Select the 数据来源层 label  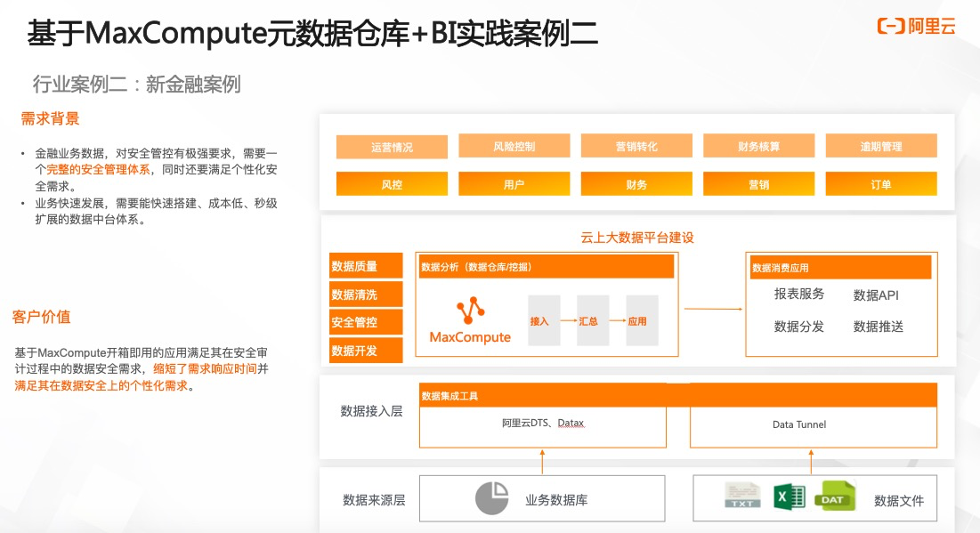pyautogui.click(x=374, y=500)
